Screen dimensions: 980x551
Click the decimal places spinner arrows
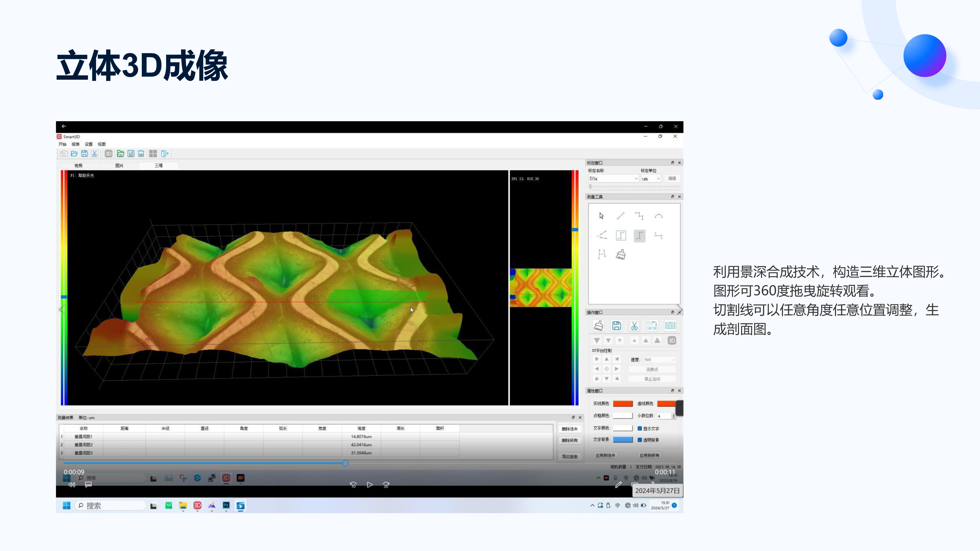click(674, 416)
